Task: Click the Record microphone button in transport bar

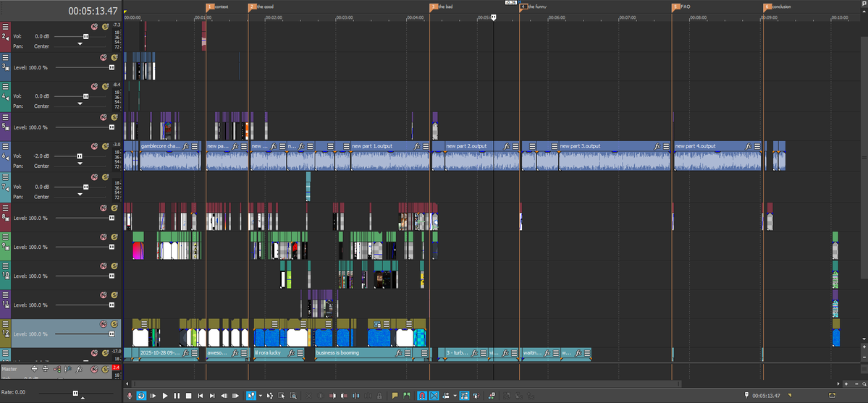Action: (130, 396)
